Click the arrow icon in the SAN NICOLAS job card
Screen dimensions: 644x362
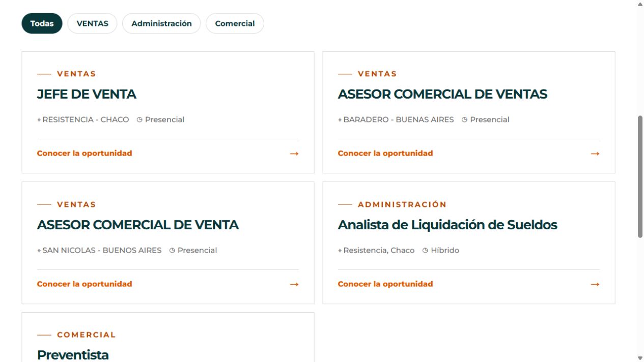pos(294,284)
